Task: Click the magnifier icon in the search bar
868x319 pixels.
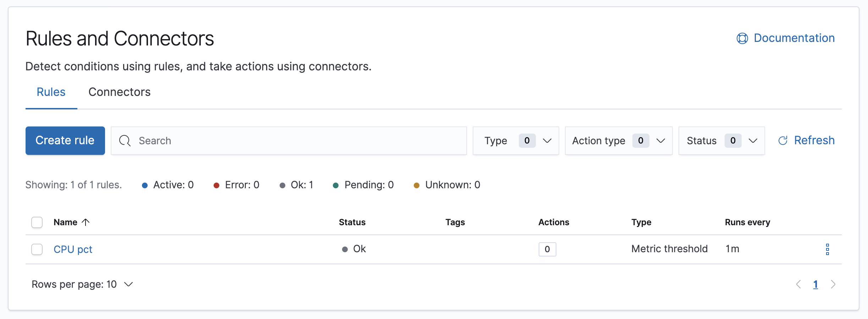Action: pyautogui.click(x=125, y=141)
